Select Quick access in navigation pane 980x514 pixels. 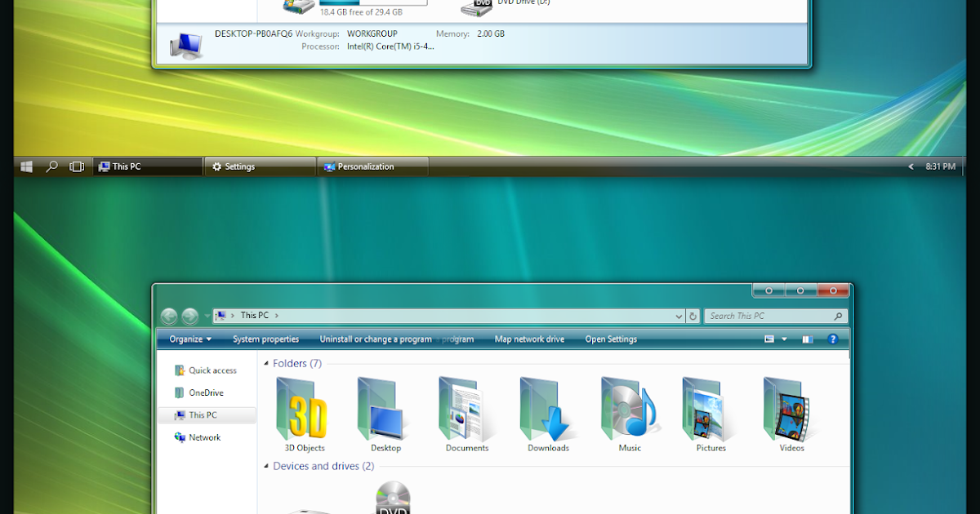coord(206,370)
